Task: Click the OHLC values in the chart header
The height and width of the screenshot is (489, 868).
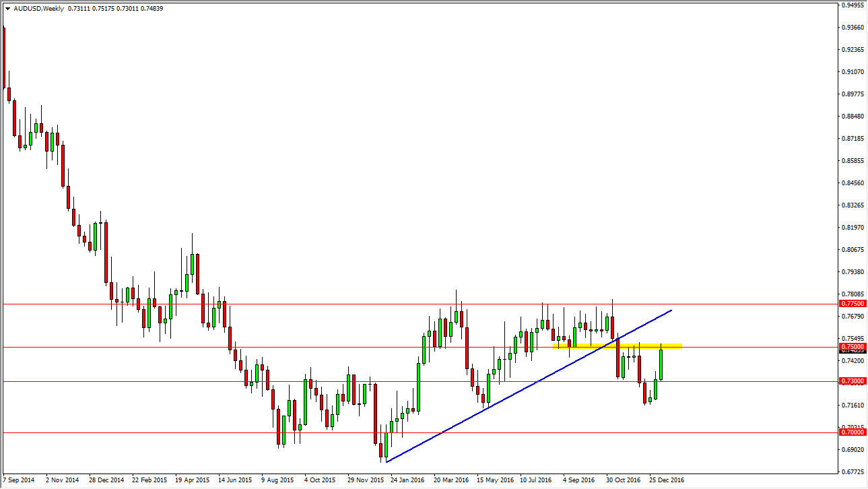Action: coord(115,9)
